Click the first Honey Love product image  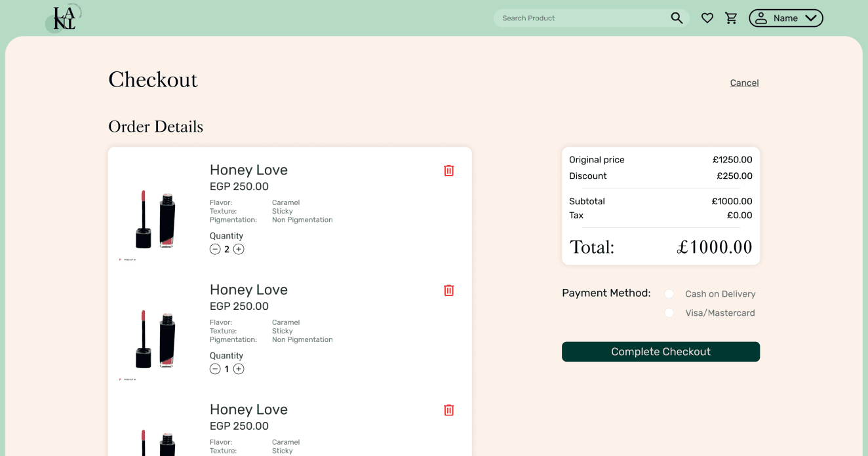[155, 219]
